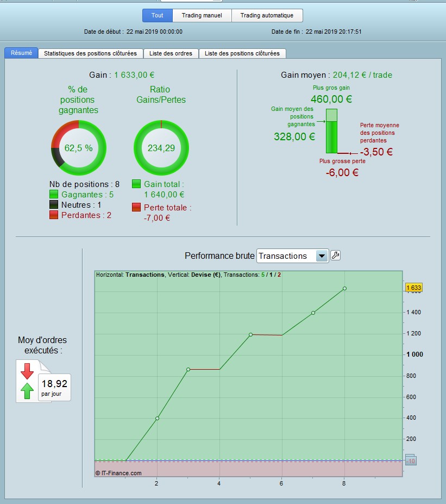Click the Gain 1 633,00 € value
This screenshot has height=504, width=446.
(134, 75)
